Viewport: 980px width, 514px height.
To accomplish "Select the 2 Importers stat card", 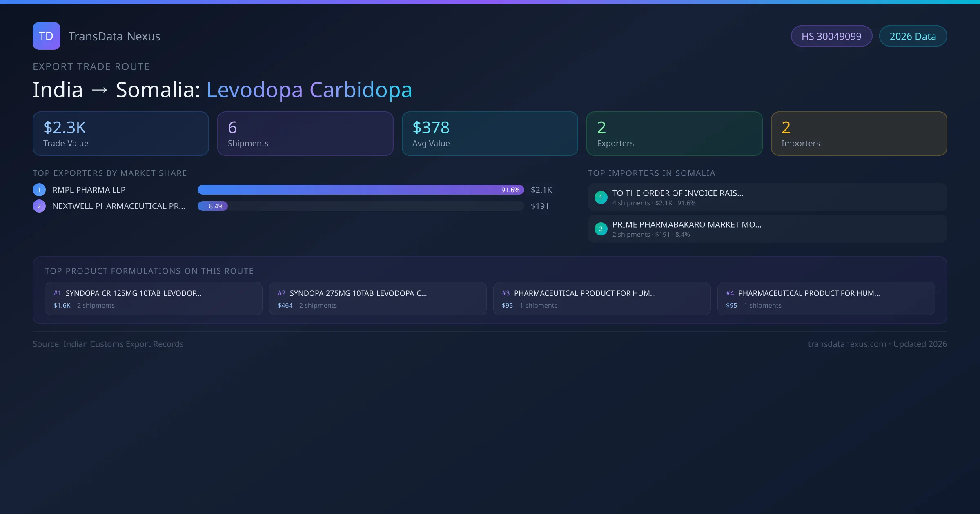I will [x=859, y=134].
